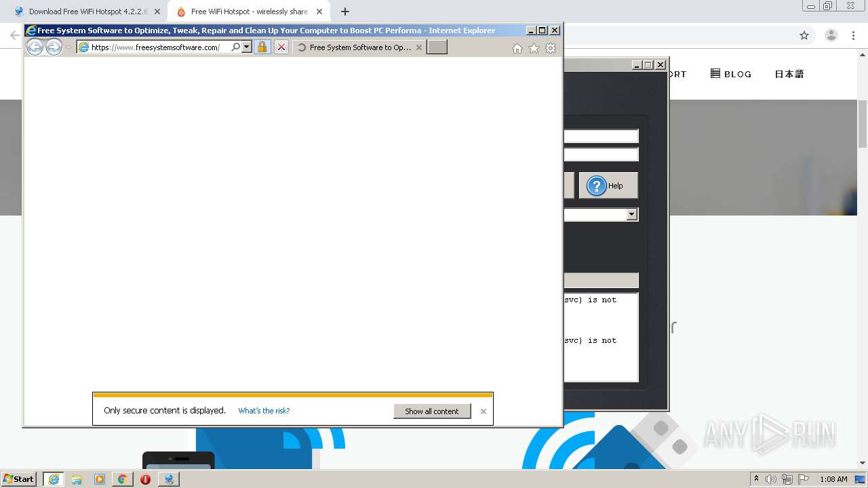The height and width of the screenshot is (488, 868).
Task: Click the Chrome page vertical scrollbar
Action: tap(863, 123)
